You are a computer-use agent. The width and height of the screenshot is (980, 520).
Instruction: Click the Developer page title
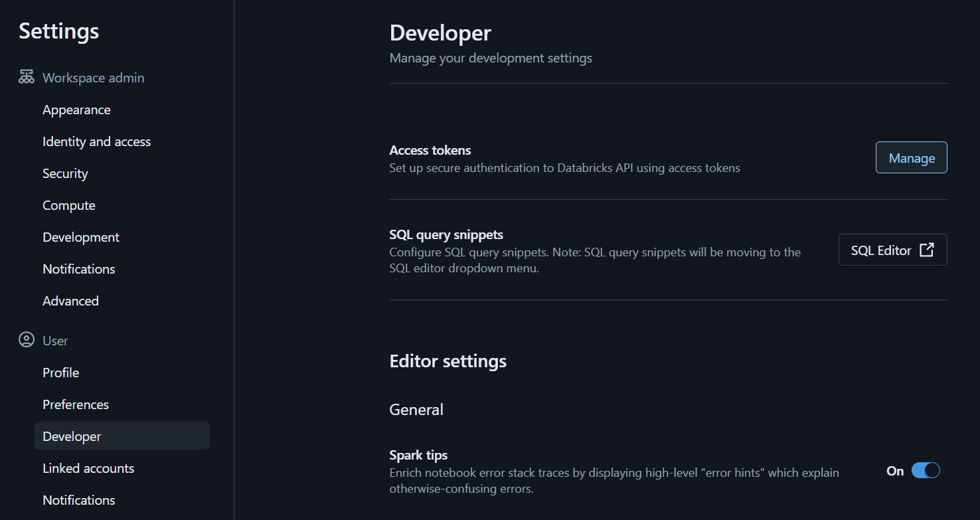pos(440,33)
